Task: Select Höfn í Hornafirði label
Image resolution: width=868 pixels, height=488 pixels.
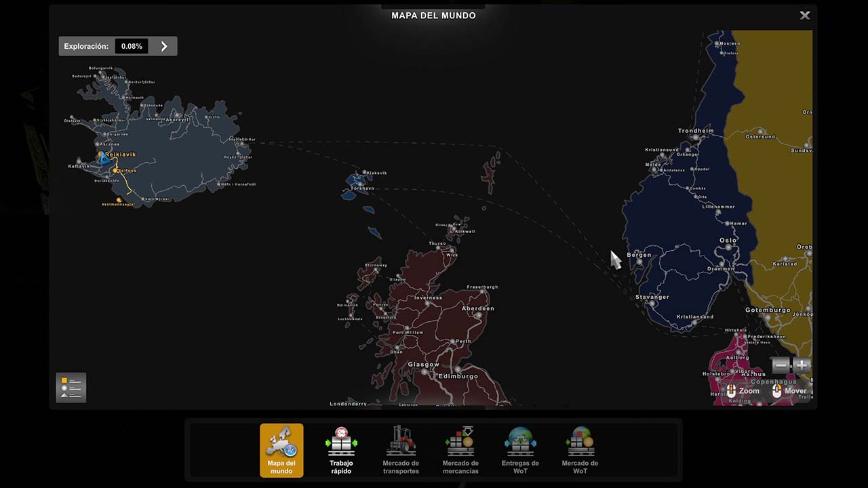Action: (238, 184)
